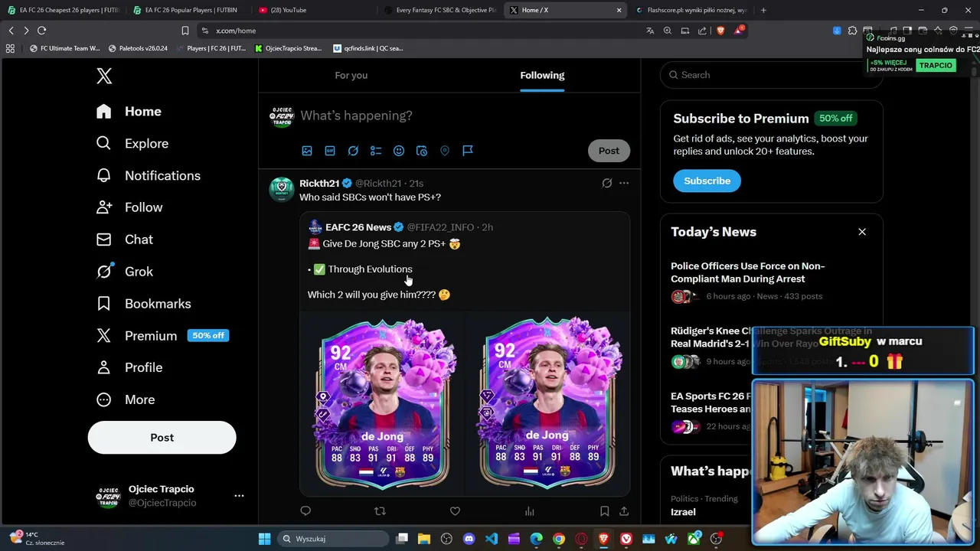This screenshot has height=551, width=980.
Task: Open more options on Rickth21's post
Action: click(624, 184)
